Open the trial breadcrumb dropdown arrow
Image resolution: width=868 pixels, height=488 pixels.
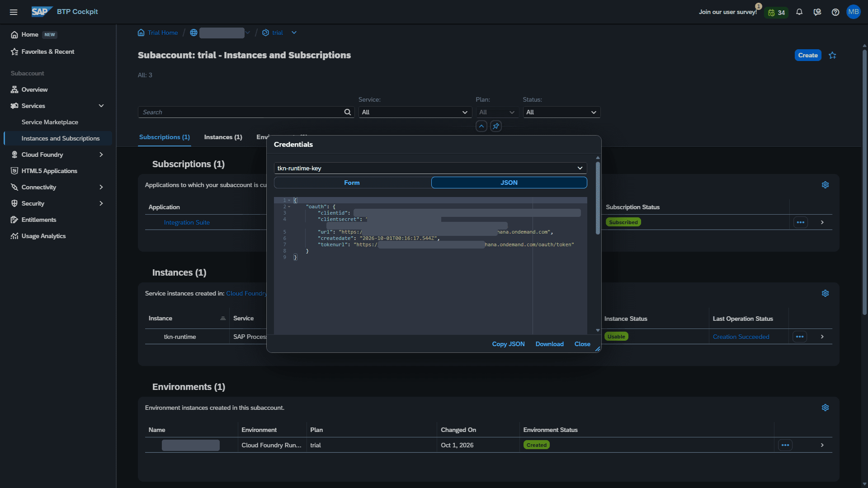coord(294,33)
